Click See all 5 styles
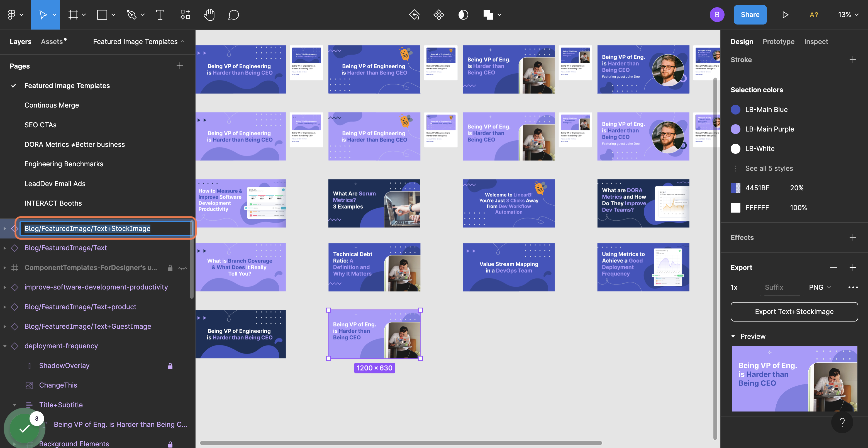Viewport: 868px width, 448px height. pos(769,168)
